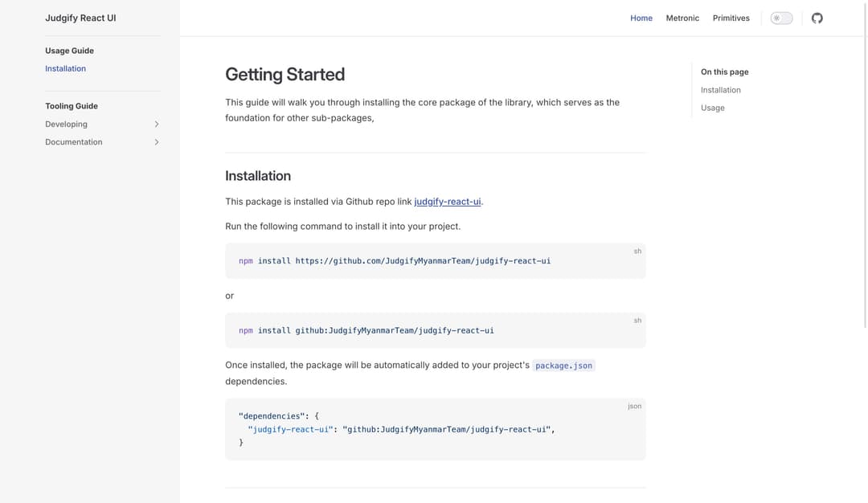Viewport: 868px width, 503px height.
Task: Click the "dependencies": { line in the JSON block
Action: click(278, 416)
